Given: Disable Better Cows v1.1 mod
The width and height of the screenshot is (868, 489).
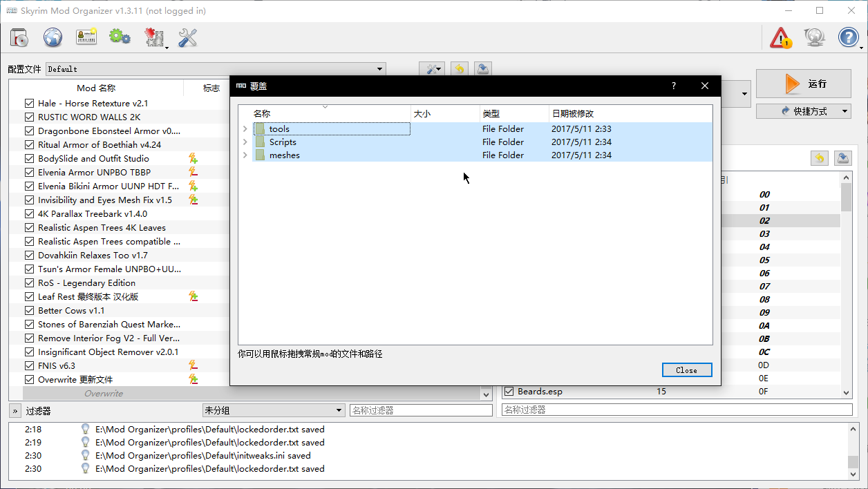Looking at the screenshot, I should pyautogui.click(x=29, y=310).
